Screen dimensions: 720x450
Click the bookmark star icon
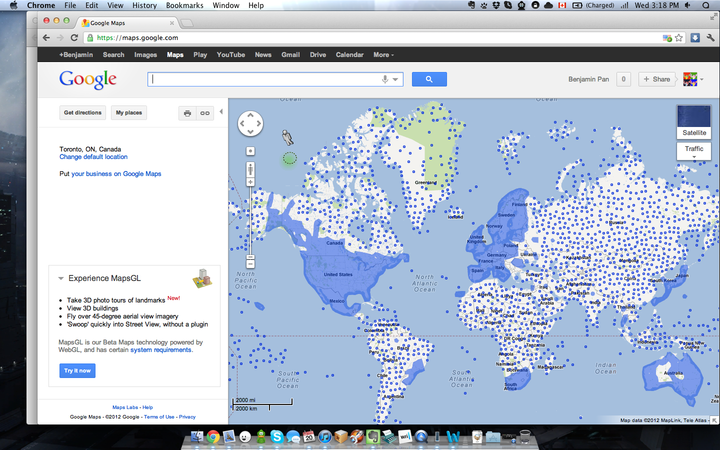[679, 38]
